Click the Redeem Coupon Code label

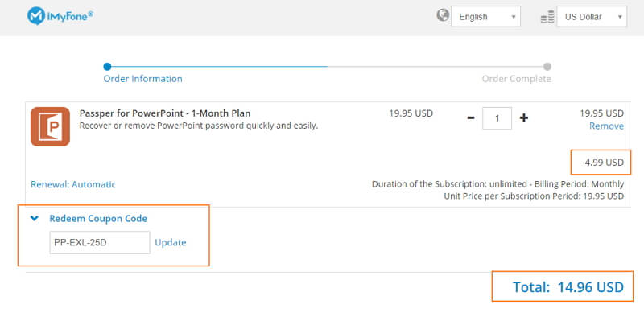[98, 219]
